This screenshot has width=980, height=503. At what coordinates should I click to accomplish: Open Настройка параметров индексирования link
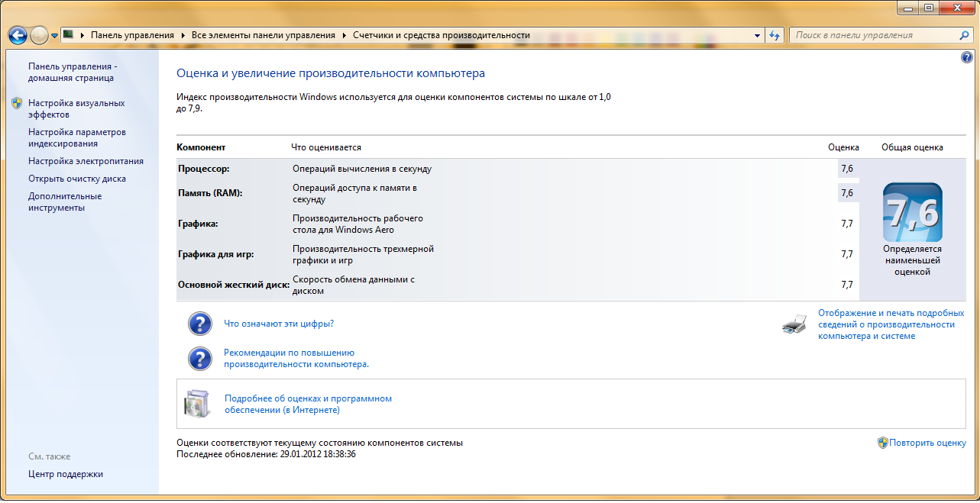pyautogui.click(x=77, y=137)
